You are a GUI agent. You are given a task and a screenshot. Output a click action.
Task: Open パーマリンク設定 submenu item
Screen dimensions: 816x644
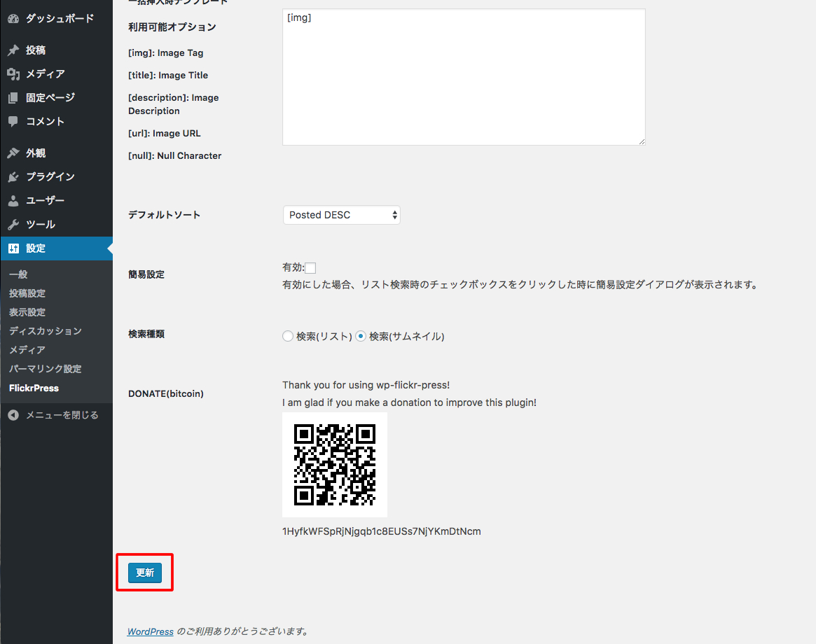click(x=46, y=369)
